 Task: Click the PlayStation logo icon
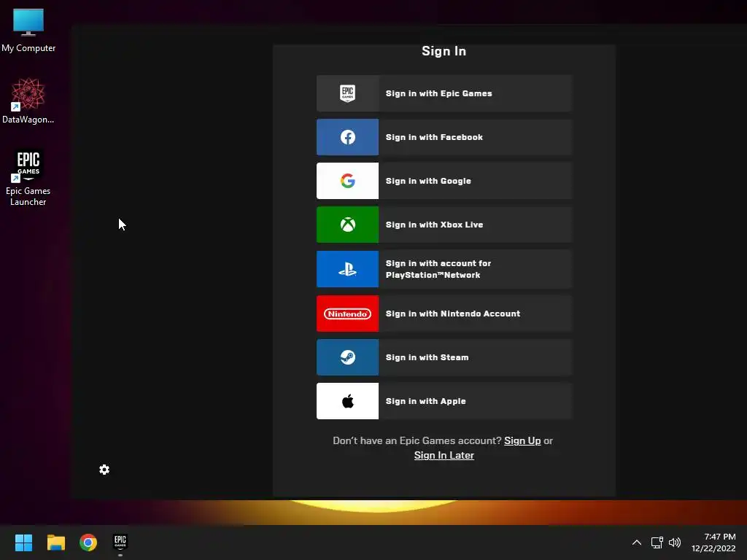tap(347, 270)
